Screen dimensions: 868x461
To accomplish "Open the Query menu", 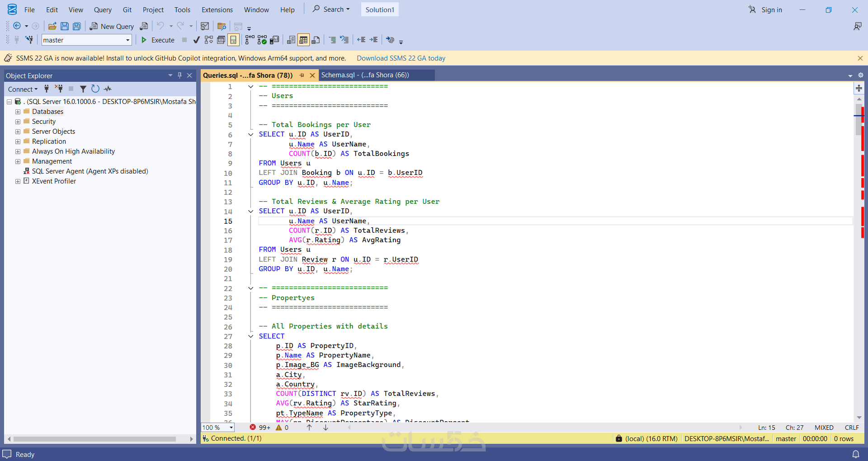I will pyautogui.click(x=103, y=9).
